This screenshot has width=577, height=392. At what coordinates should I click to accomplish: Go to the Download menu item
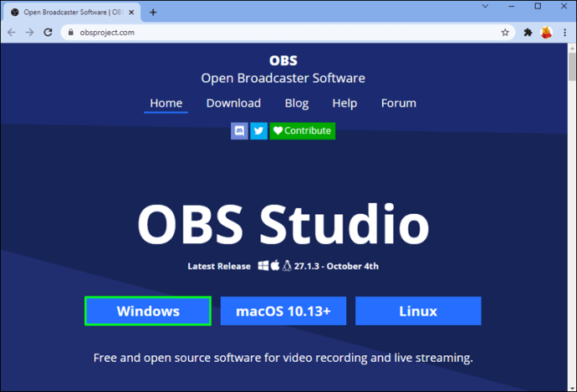(233, 103)
